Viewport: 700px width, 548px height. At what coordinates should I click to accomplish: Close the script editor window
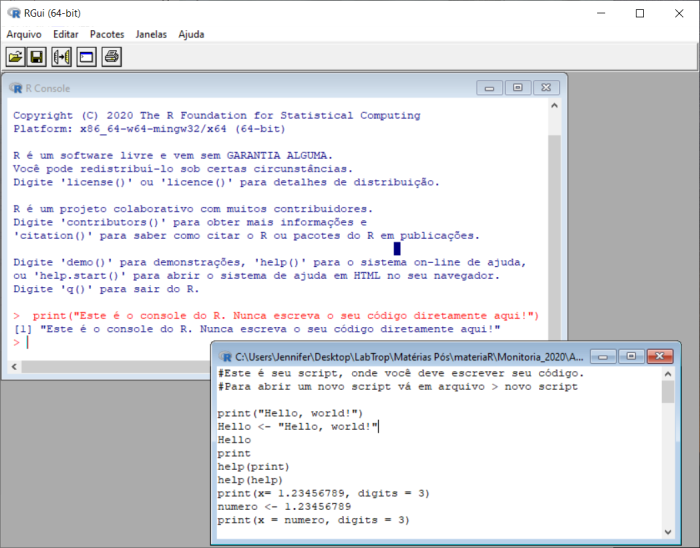(x=660, y=356)
